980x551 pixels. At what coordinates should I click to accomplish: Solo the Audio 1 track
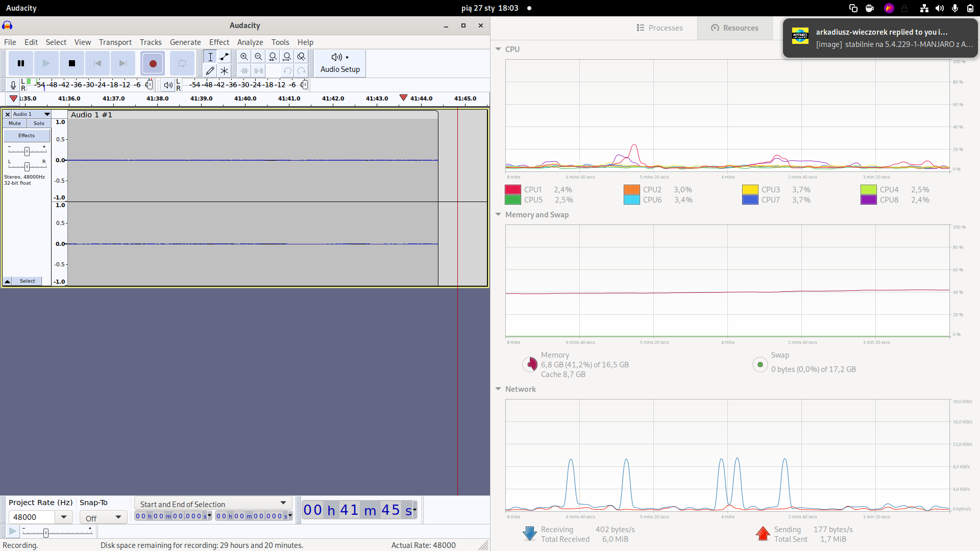click(39, 123)
